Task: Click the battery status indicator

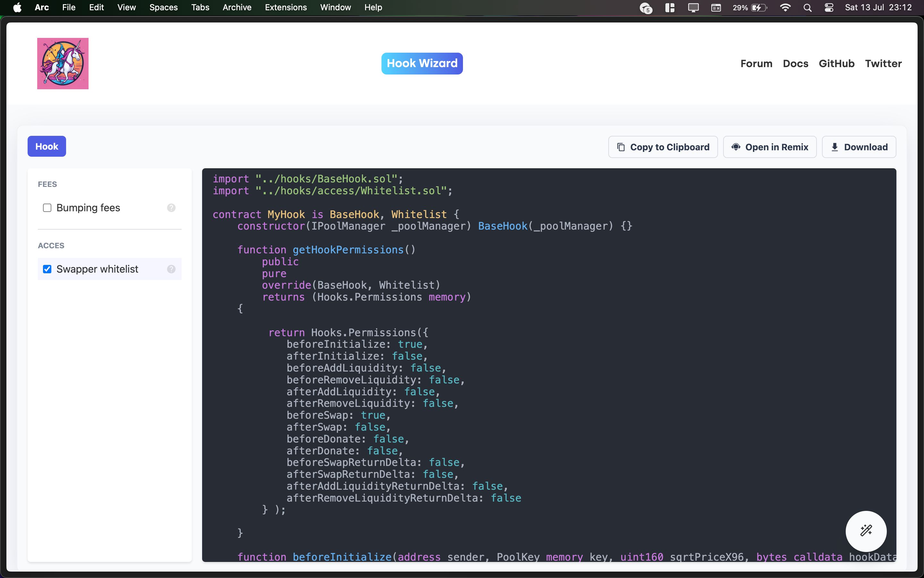Action: [x=749, y=8]
